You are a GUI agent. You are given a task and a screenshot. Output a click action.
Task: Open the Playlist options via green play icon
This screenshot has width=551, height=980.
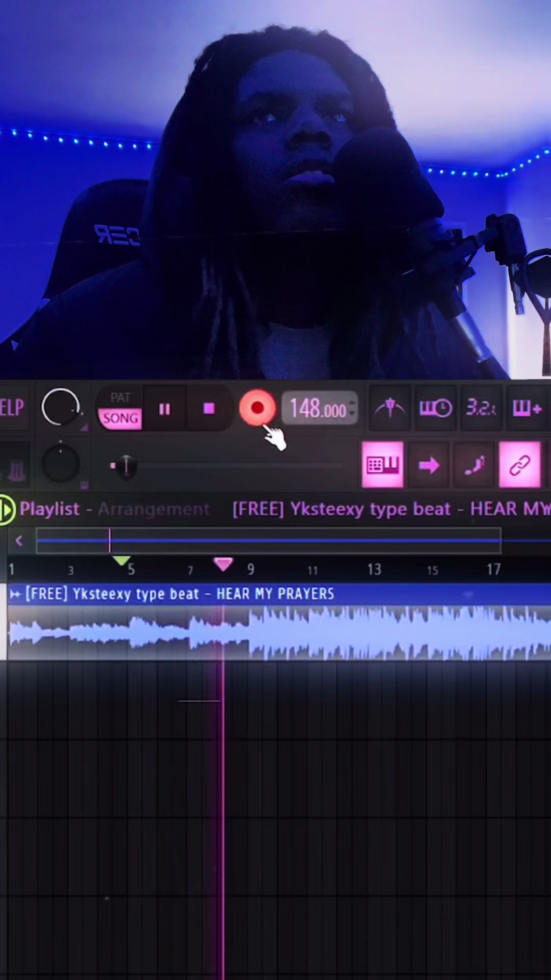click(x=7, y=509)
